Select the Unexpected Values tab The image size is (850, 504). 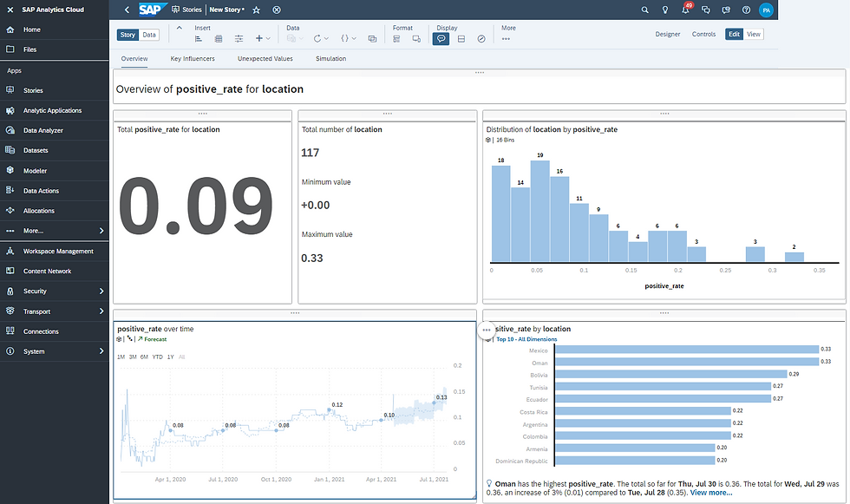point(265,58)
